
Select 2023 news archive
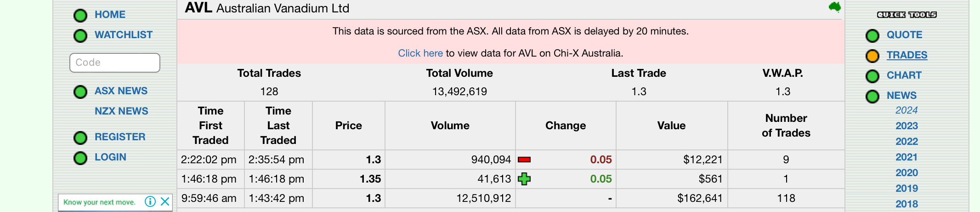(906, 126)
